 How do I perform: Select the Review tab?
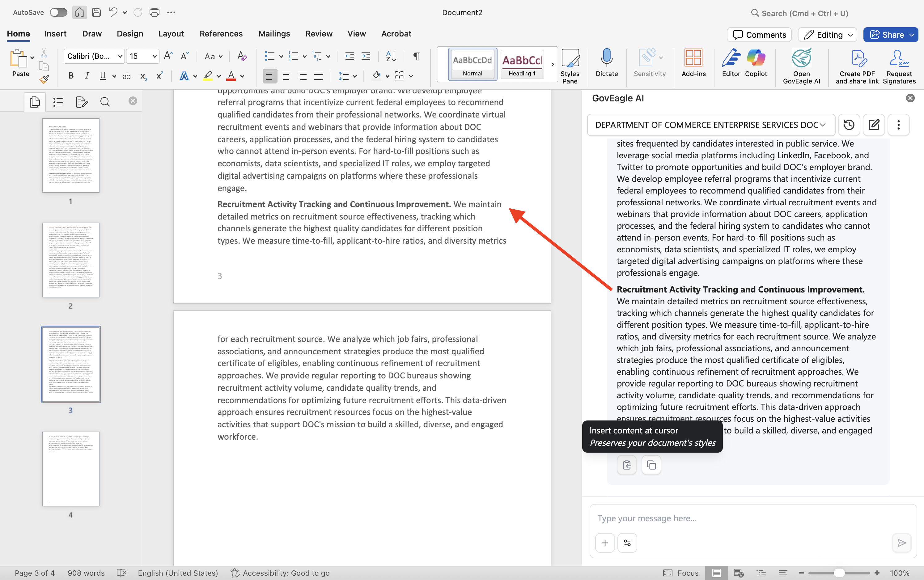319,34
